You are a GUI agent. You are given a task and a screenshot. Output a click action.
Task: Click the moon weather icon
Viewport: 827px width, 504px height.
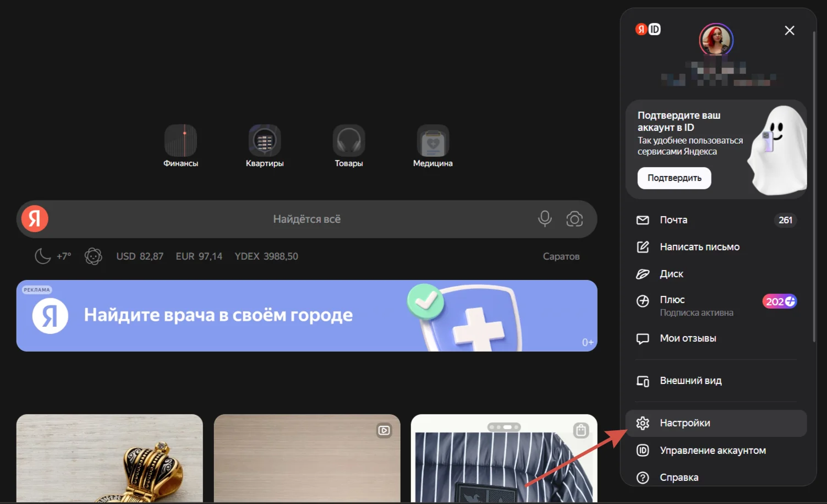point(43,256)
